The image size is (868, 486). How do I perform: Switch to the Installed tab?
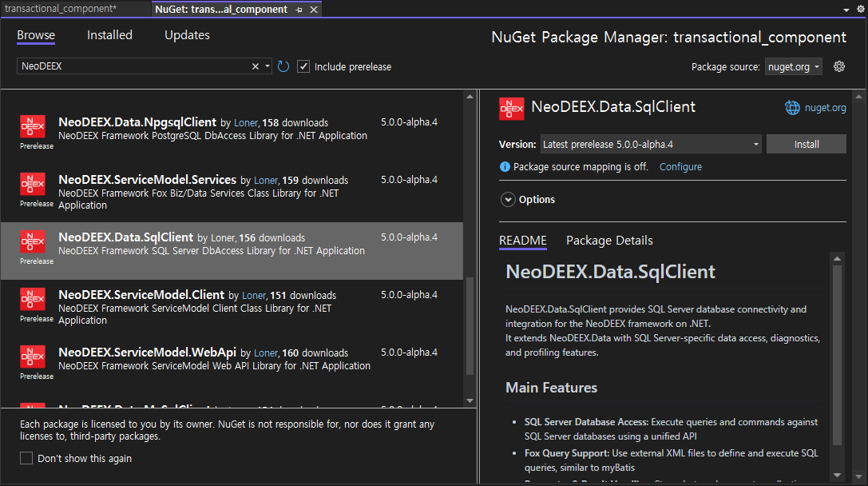[109, 35]
